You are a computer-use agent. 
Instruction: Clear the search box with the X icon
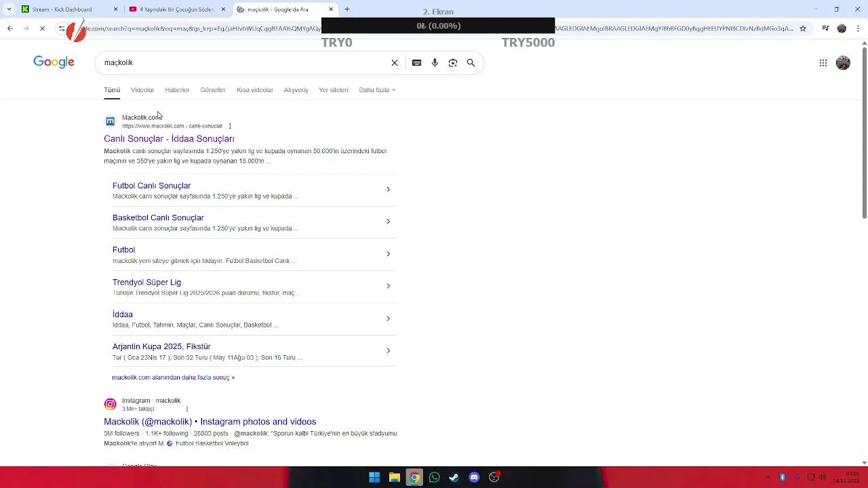[x=395, y=62]
